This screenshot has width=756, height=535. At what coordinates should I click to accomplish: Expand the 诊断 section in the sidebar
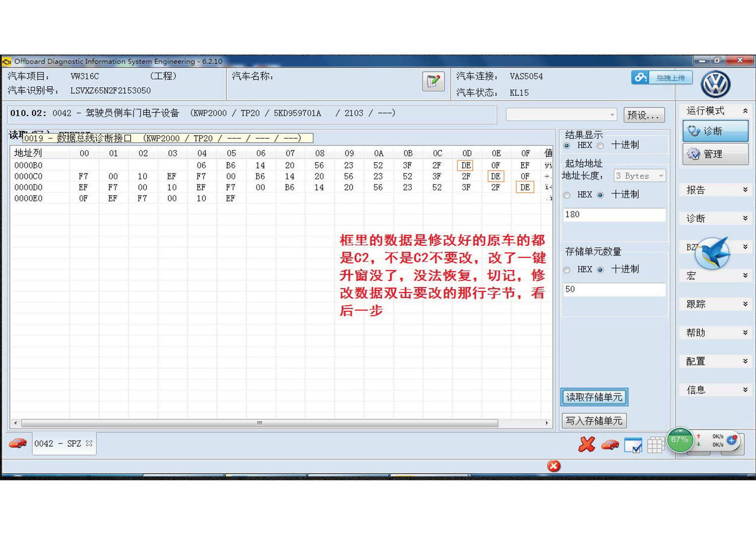click(745, 218)
